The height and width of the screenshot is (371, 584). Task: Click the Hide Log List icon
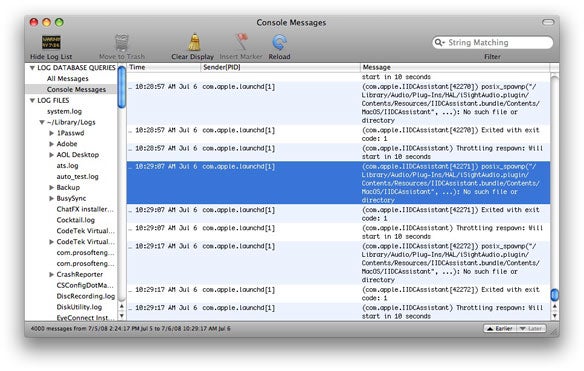[x=51, y=42]
